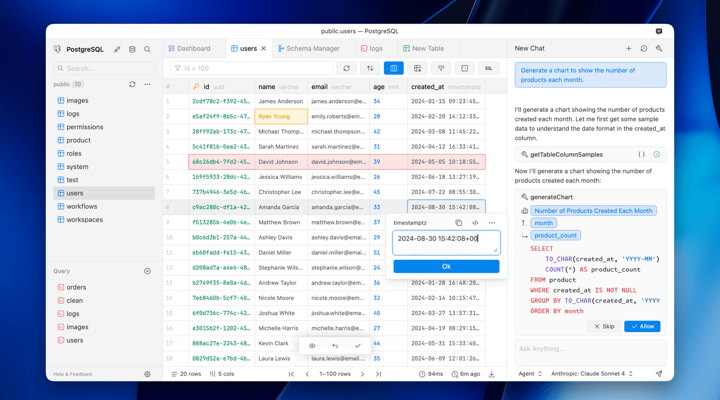Click the chat bubble icon in title bar
The image size is (720, 400).
(x=659, y=31)
